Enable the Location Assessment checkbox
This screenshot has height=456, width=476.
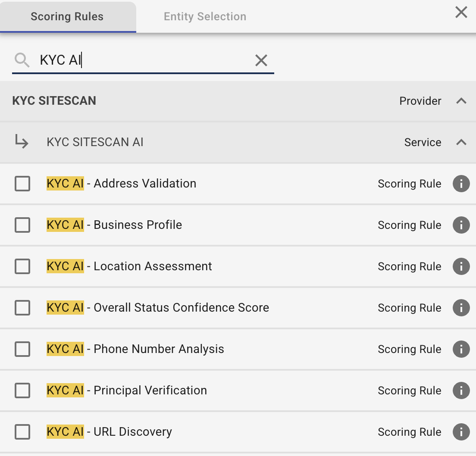pos(22,266)
